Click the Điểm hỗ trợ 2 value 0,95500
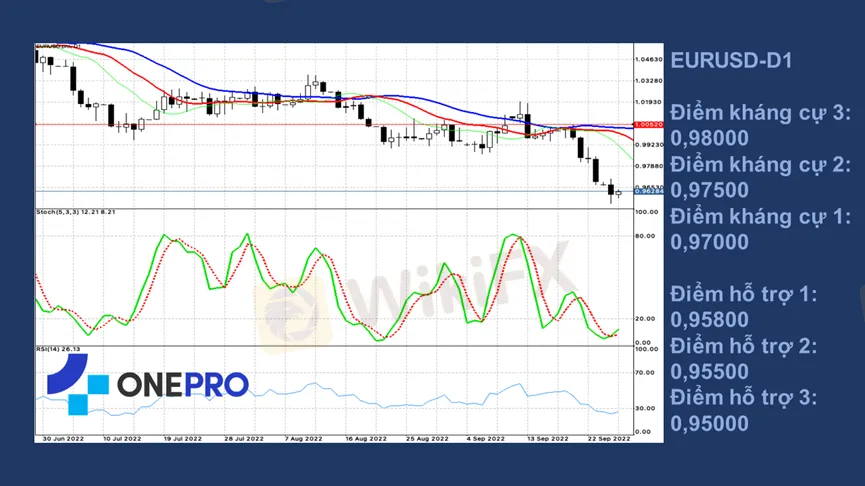The height and width of the screenshot is (486, 865). pos(709,372)
